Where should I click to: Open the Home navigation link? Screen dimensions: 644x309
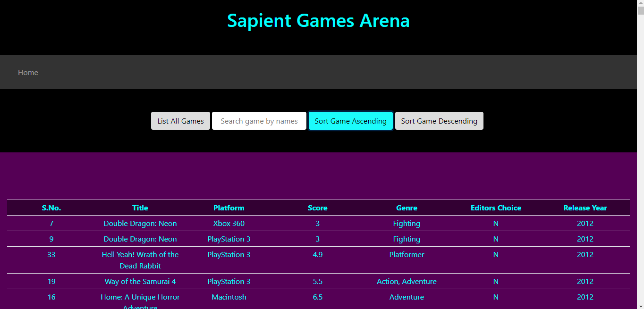(28, 72)
